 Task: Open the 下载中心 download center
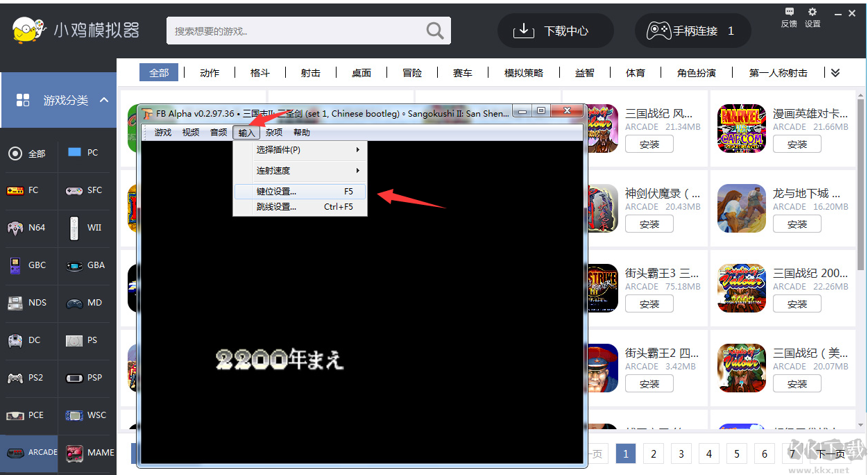tap(555, 31)
